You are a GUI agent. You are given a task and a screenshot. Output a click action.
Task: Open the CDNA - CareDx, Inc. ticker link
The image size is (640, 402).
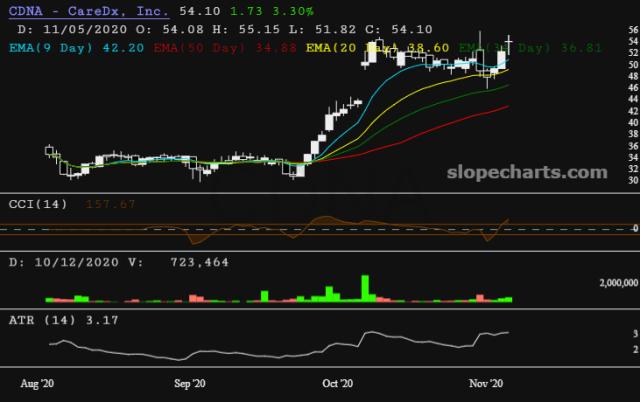click(89, 11)
